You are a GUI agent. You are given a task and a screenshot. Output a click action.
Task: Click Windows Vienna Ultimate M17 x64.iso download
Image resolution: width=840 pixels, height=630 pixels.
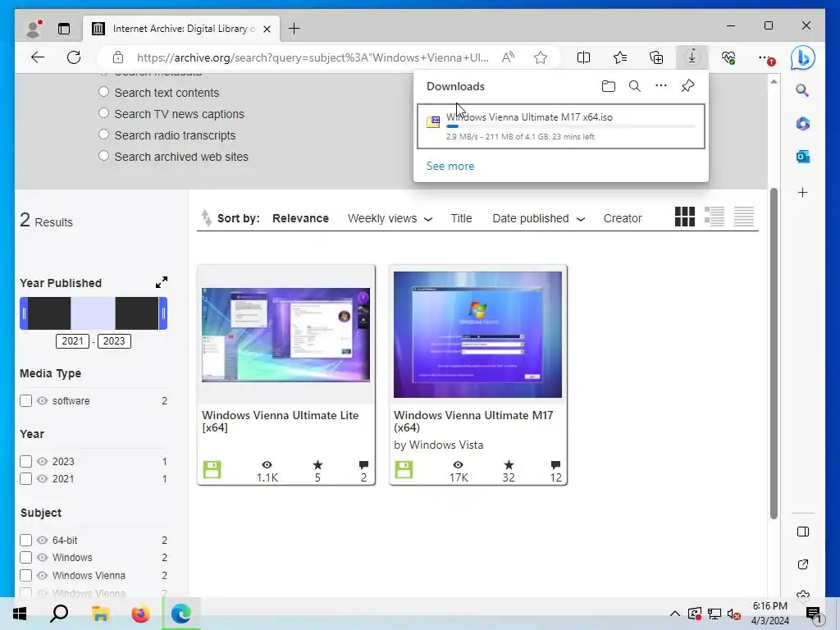(x=561, y=126)
